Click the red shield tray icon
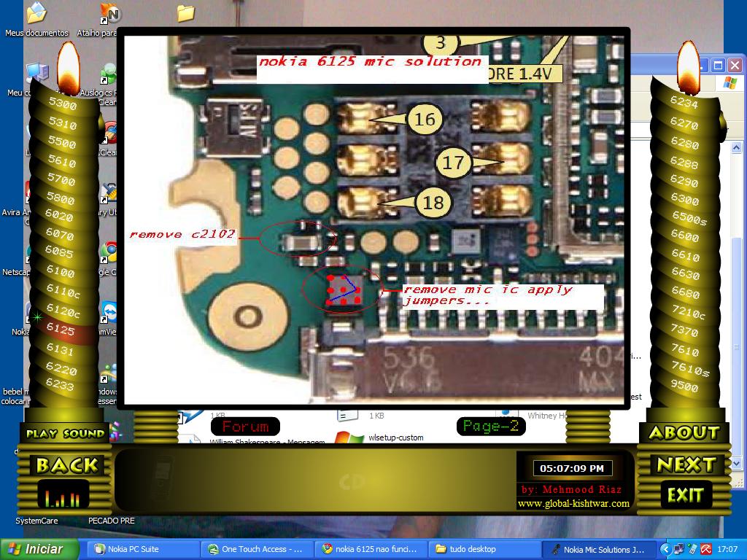747x560 pixels. (x=705, y=549)
